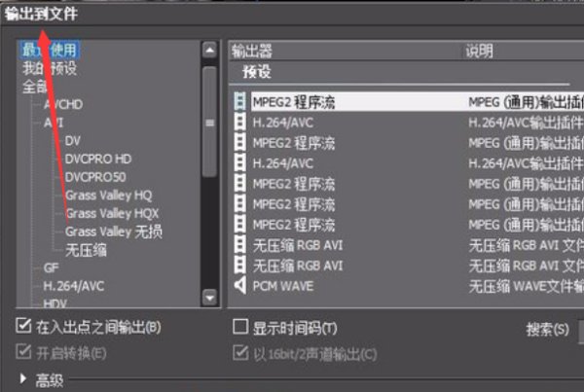
Task: Toggle the 开启转换(E) checkbox
Action: 23,352
